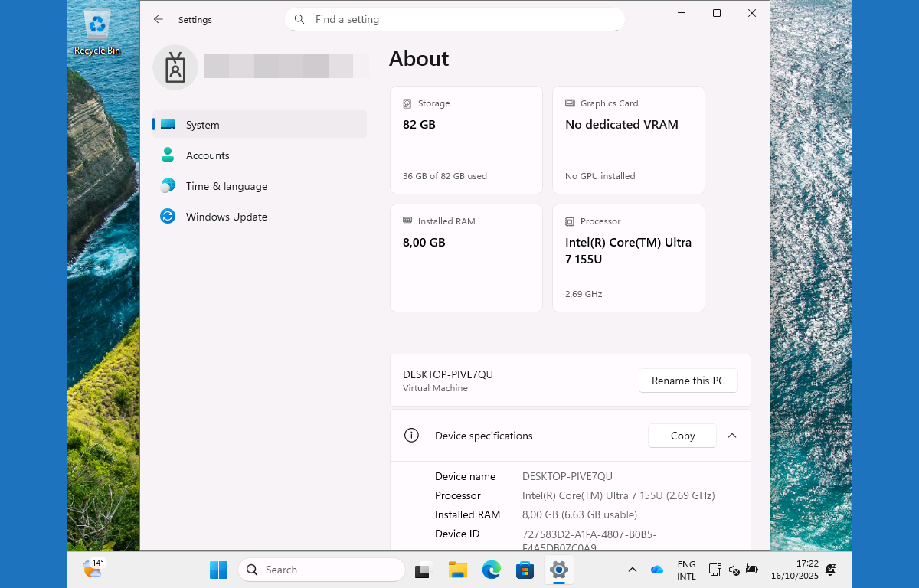
Task: Click the user profile avatar icon
Action: tap(175, 67)
